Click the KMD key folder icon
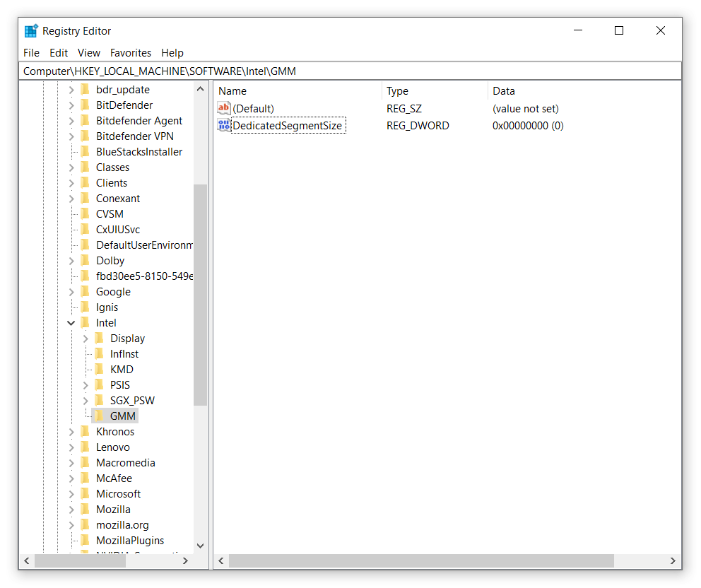701x588 pixels. coord(99,369)
